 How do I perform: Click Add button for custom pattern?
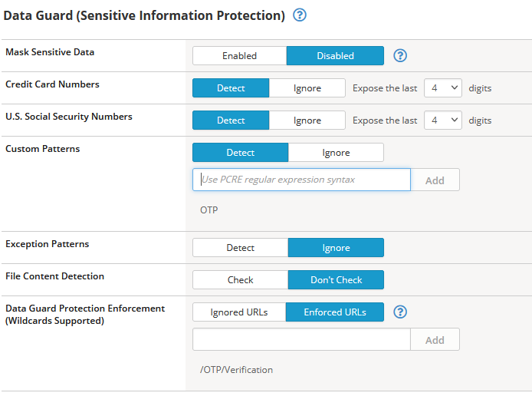pyautogui.click(x=435, y=180)
